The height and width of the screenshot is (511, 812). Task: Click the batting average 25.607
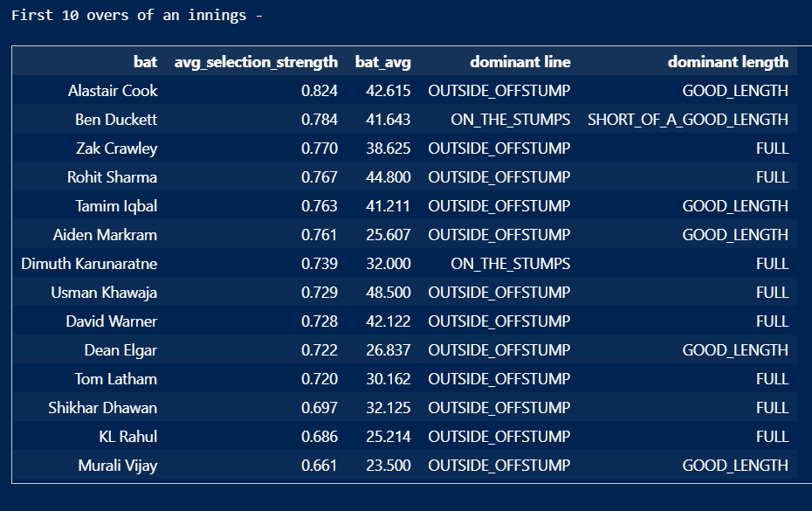388,235
